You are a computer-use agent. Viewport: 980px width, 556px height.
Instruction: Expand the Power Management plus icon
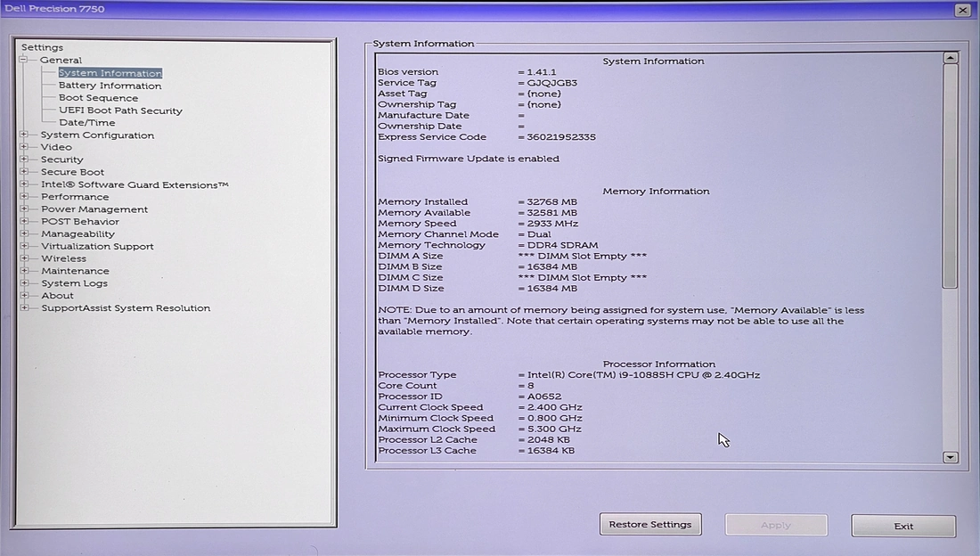point(24,209)
